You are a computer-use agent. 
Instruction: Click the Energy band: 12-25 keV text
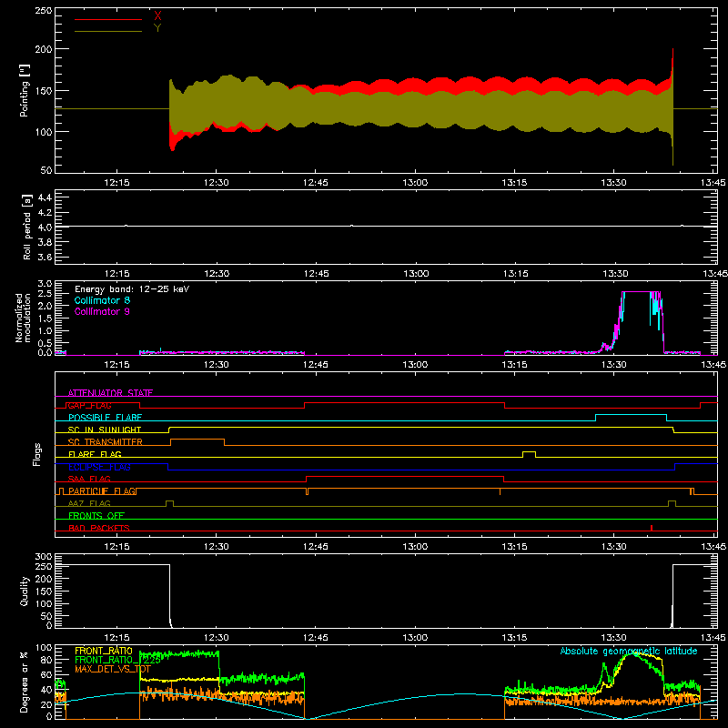tap(132, 289)
